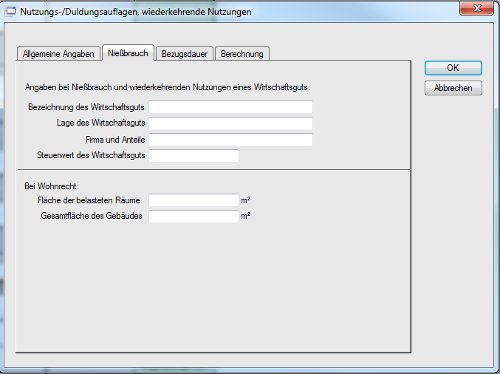This screenshot has height=374, width=500.
Task: Click the 'Steuerwert des Wirtschaftsguts' label
Action: tap(91, 155)
